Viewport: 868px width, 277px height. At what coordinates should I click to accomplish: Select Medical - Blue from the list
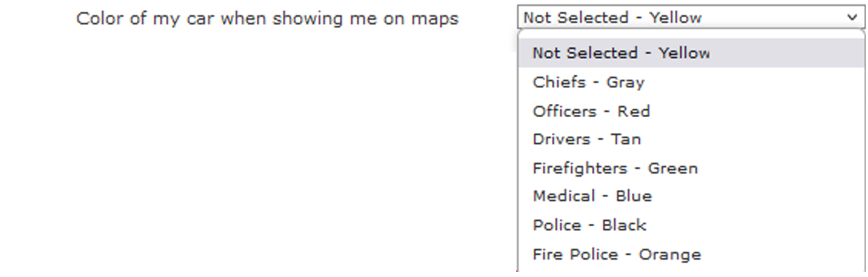point(691,196)
